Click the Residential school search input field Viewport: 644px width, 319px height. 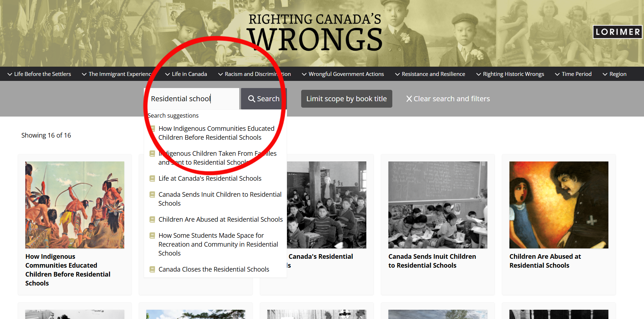(192, 99)
